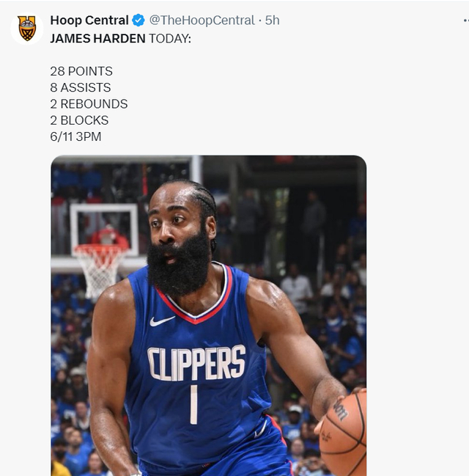The height and width of the screenshot is (476, 469).
Task: Click the 5h timestamp
Action: click(273, 21)
